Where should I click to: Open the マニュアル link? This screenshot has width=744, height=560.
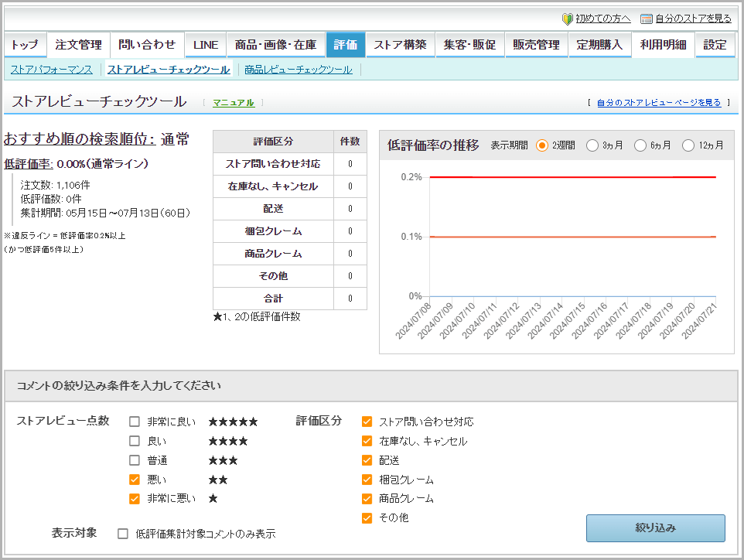(x=234, y=103)
